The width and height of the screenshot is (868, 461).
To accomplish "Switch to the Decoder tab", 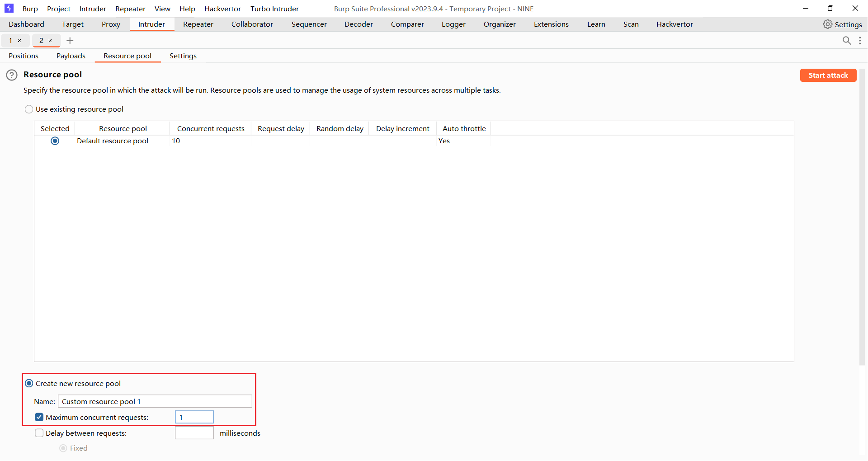I will point(359,24).
